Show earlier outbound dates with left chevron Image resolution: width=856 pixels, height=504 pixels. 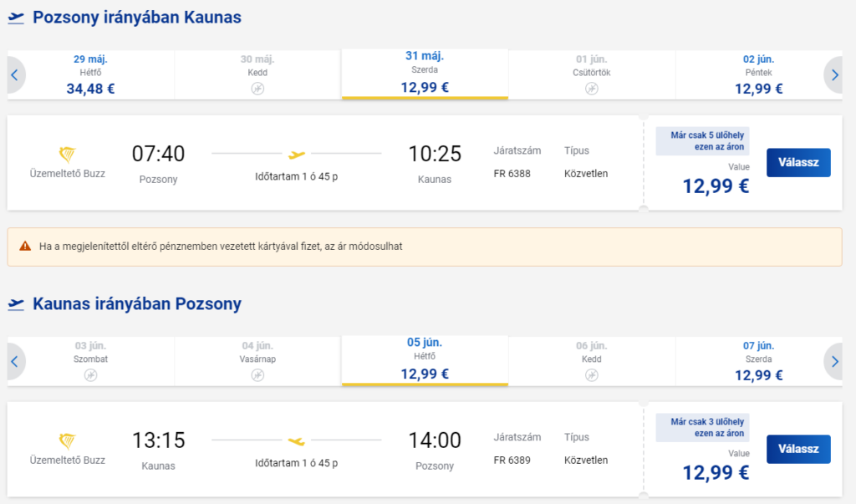click(15, 75)
